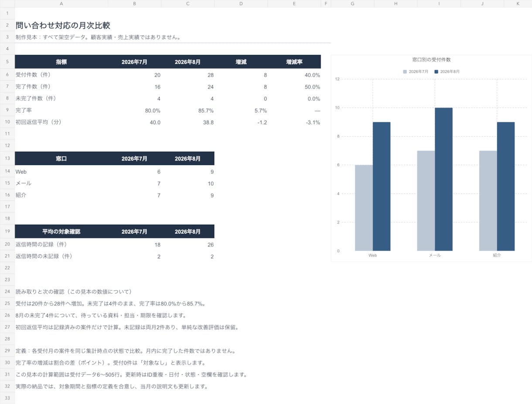Click the dark August bar for Web
This screenshot has width=532, height=404.
coord(382,186)
